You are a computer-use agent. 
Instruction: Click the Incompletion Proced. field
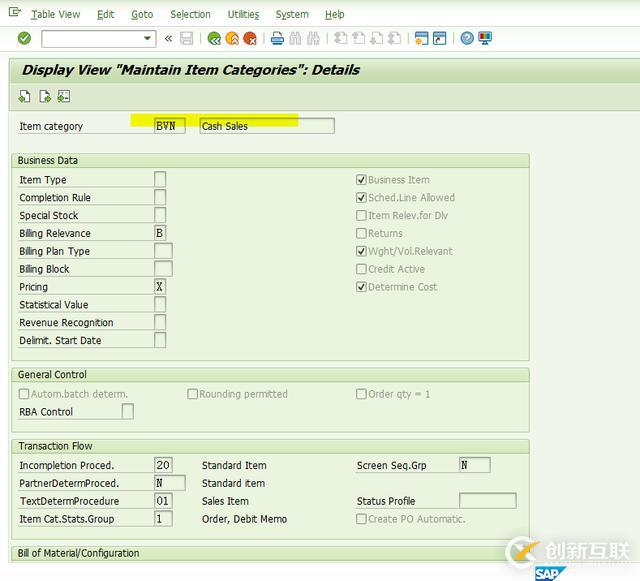(x=163, y=465)
